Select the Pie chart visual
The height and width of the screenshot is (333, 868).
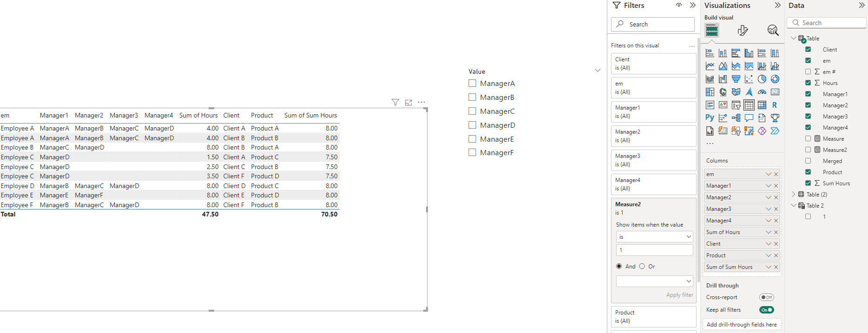[x=762, y=79]
